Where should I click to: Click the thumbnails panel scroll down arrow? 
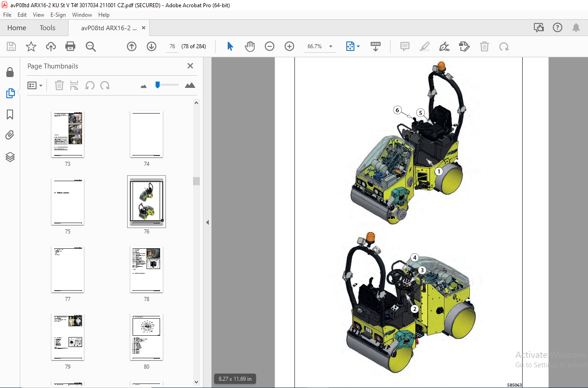197,382
